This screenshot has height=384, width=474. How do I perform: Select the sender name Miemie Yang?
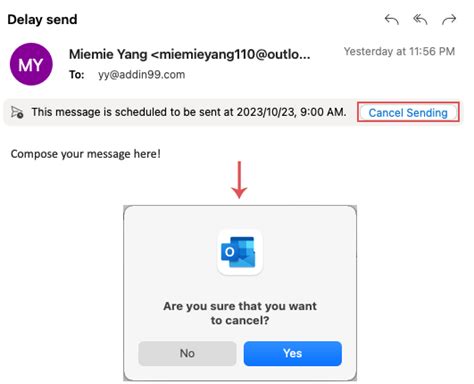tap(108, 54)
